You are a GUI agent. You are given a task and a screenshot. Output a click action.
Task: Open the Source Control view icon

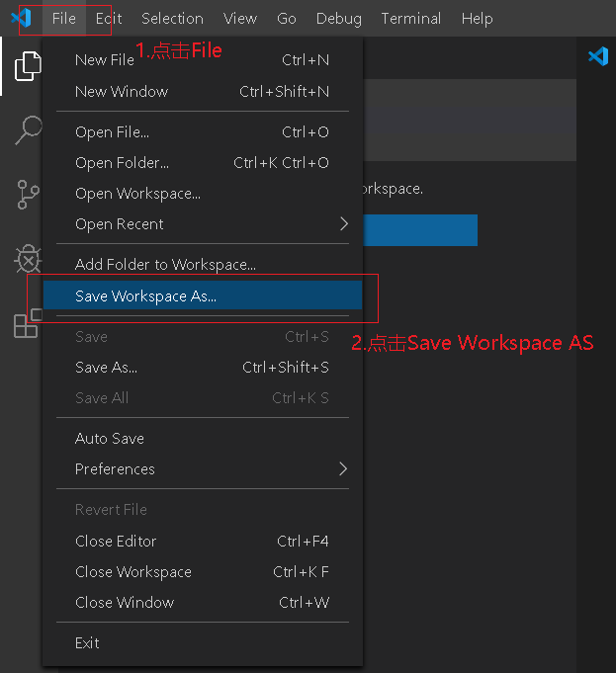coord(28,195)
